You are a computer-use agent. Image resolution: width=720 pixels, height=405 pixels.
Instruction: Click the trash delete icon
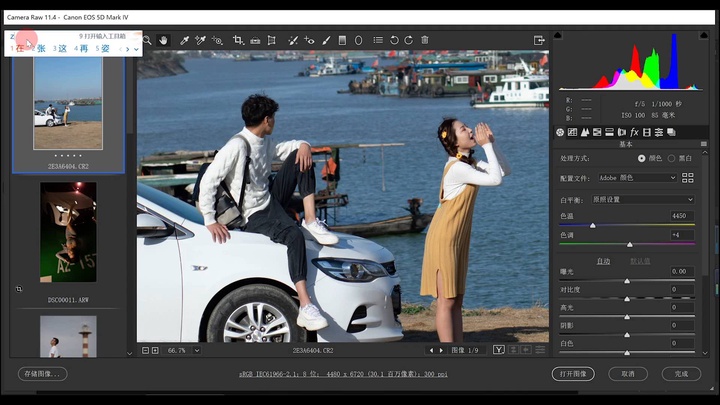[425, 40]
